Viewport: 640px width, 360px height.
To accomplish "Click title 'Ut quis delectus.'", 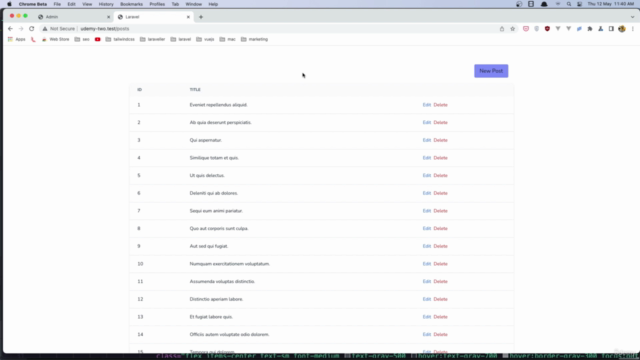I will point(207,176).
